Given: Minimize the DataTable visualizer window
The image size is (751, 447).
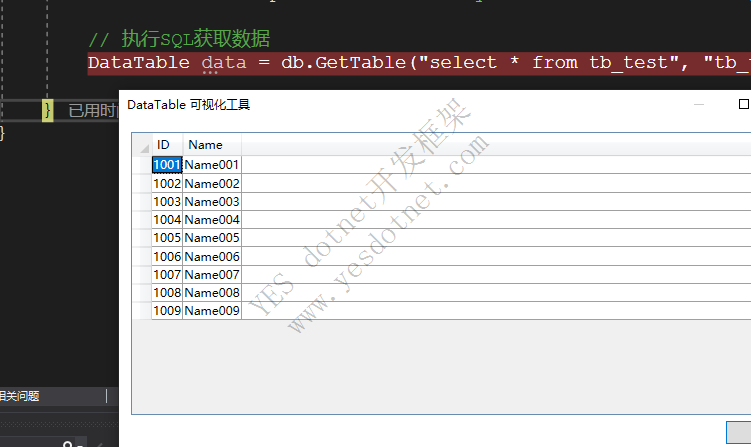Looking at the screenshot, I should (x=699, y=104).
